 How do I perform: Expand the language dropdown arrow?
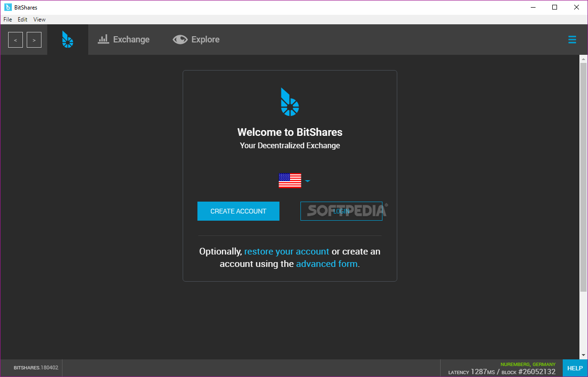click(308, 181)
